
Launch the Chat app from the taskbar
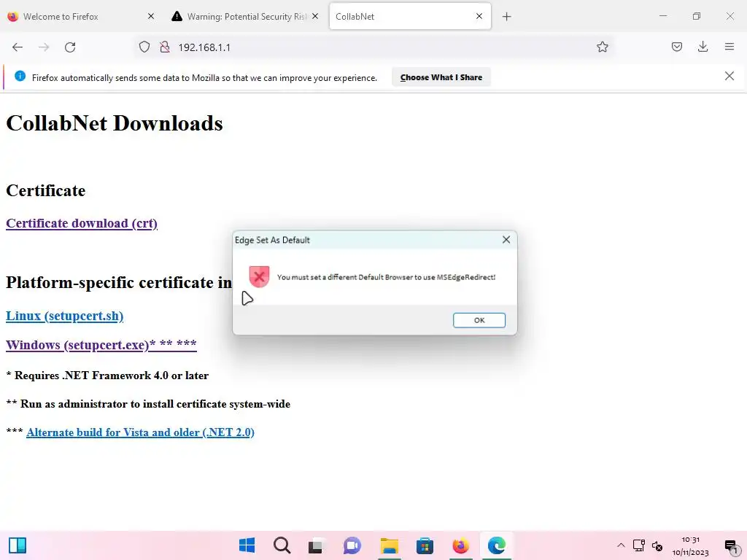point(352,545)
